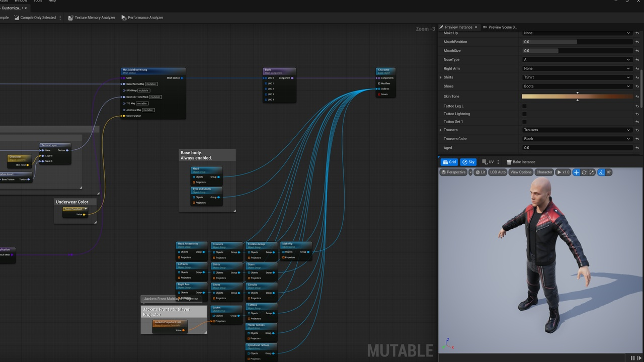
Task: Open the Shirts TShirt dropdown
Action: tap(577, 77)
